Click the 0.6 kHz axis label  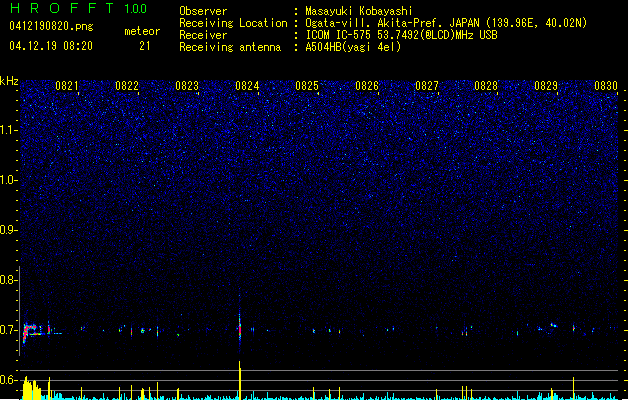[x=9, y=380]
